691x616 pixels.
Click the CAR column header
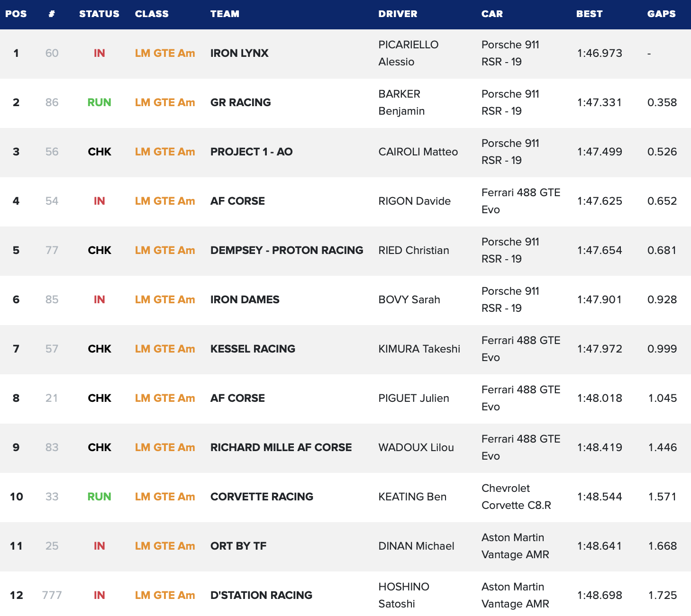[492, 14]
